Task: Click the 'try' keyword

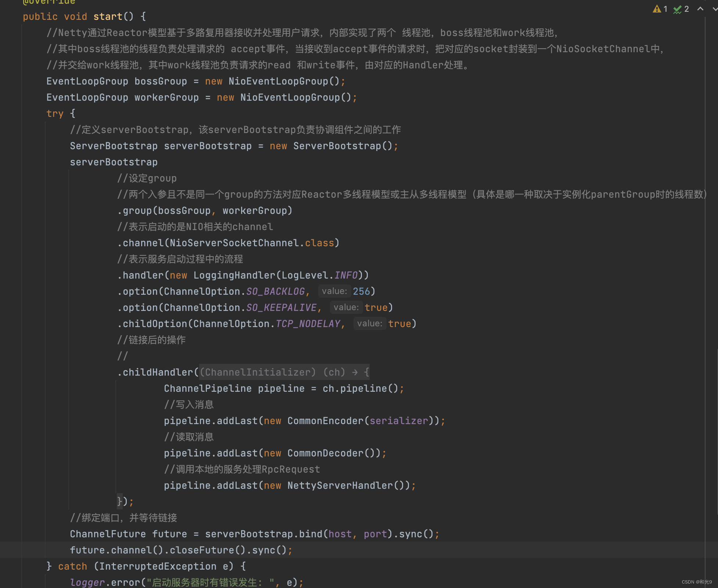Action: tap(55, 114)
